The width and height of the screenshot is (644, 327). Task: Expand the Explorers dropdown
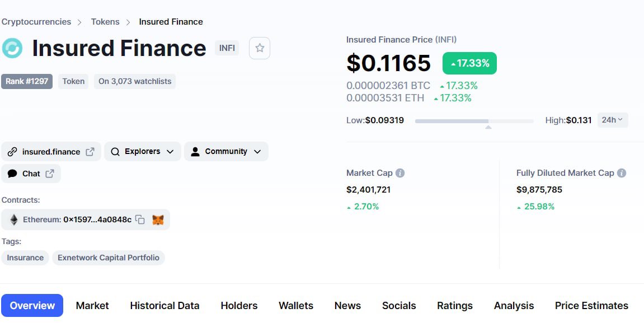[143, 152]
